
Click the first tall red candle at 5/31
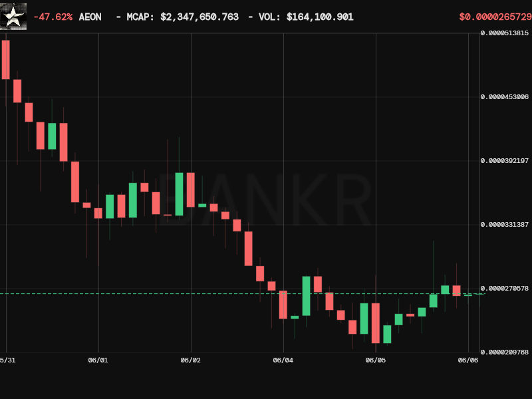6,60
